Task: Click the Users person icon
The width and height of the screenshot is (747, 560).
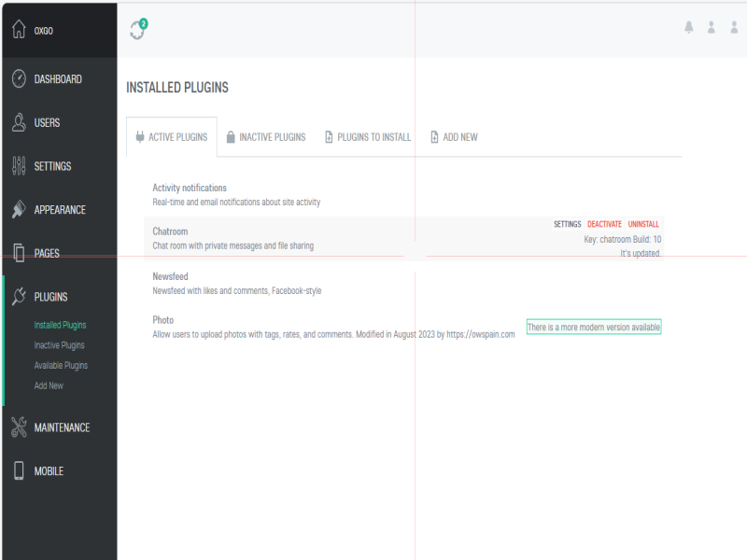Action: click(19, 122)
